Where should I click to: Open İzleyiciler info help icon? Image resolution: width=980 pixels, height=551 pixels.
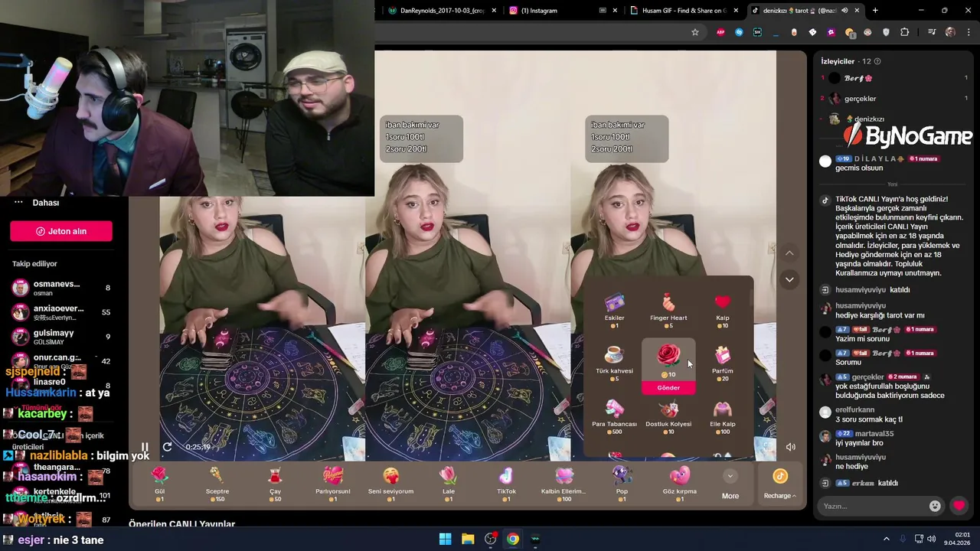click(x=877, y=61)
